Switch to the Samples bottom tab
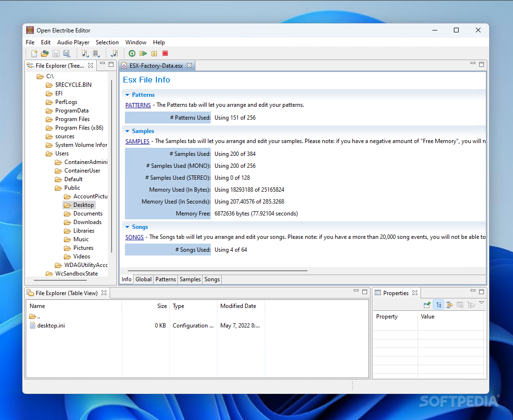Screen dimensions: 513x420 (x=190, y=279)
